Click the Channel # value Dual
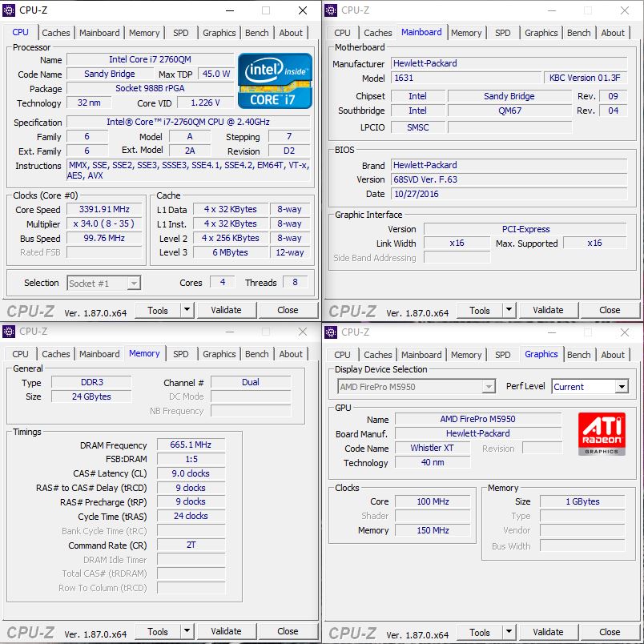The width and height of the screenshot is (644, 644). click(x=251, y=382)
